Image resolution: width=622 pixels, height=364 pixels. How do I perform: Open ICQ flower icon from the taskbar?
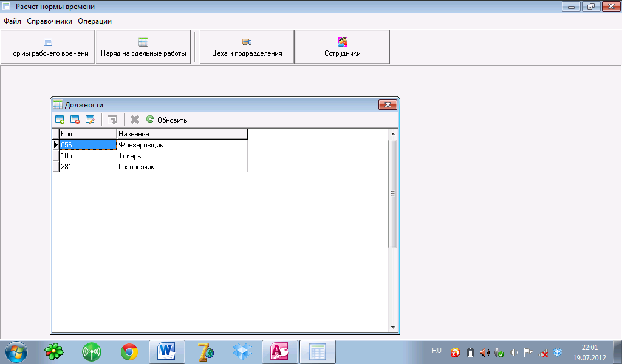[54, 352]
